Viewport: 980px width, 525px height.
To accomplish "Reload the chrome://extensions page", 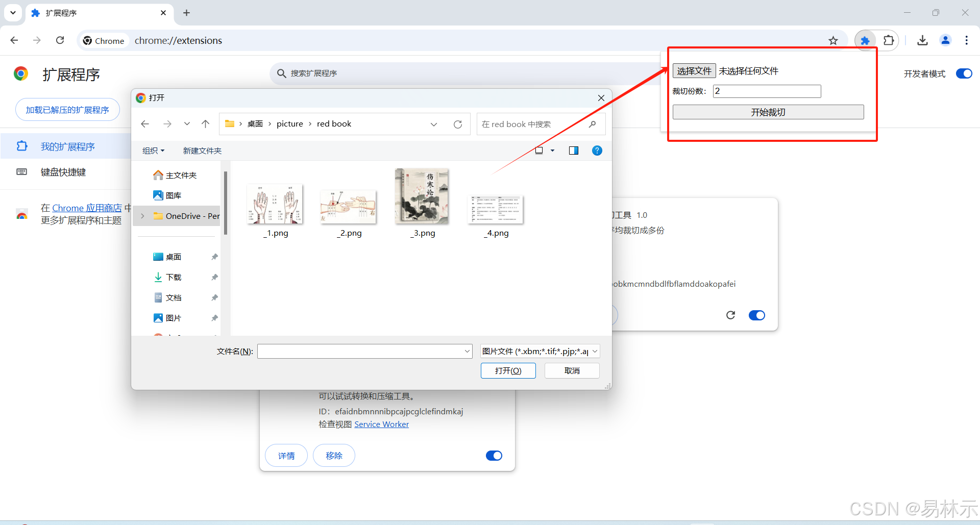I will pyautogui.click(x=60, y=40).
